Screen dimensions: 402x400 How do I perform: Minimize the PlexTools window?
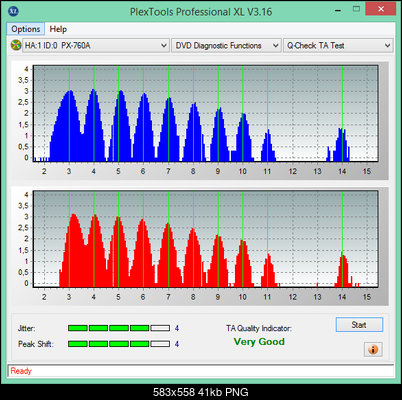coord(339,11)
